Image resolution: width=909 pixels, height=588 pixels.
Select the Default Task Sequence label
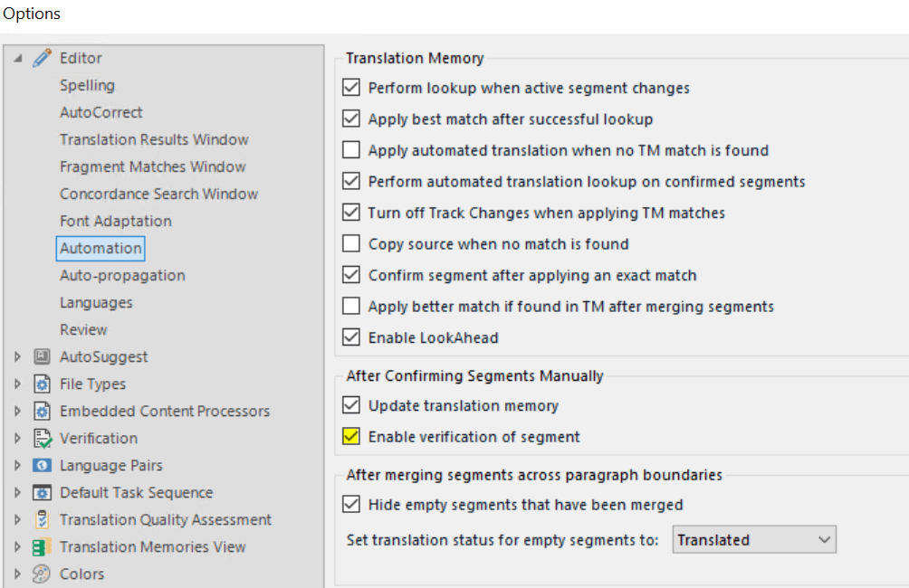tap(136, 492)
